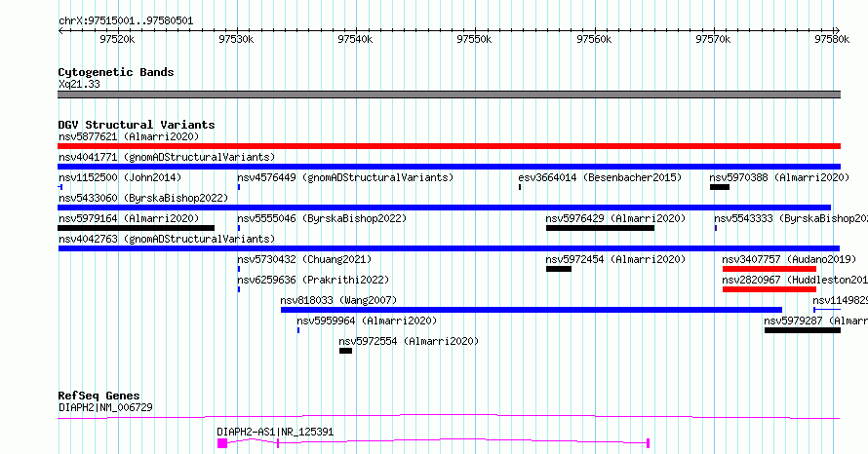Click the 97570k ruler tick label

click(x=713, y=39)
